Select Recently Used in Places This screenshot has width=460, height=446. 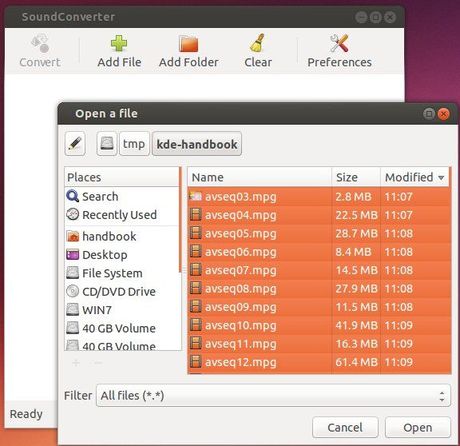point(119,215)
